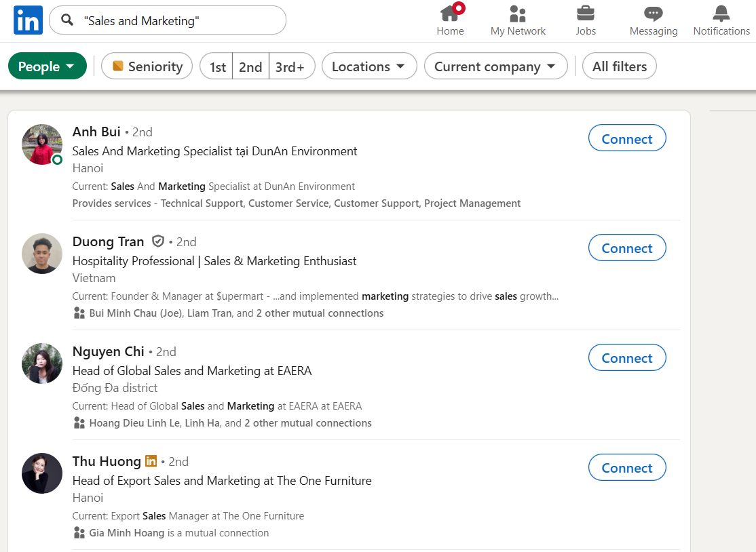Screen dimensions: 756x552
Task: Click the My Network navigation label
Action: pyautogui.click(x=518, y=31)
